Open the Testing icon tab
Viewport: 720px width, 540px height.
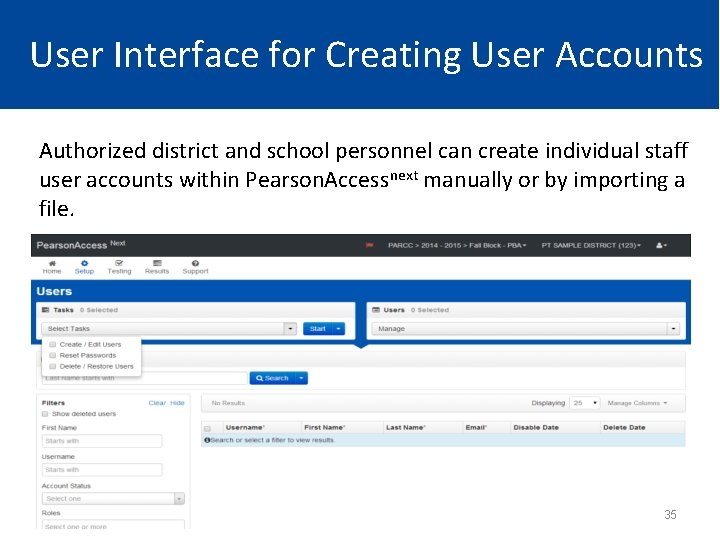click(119, 263)
